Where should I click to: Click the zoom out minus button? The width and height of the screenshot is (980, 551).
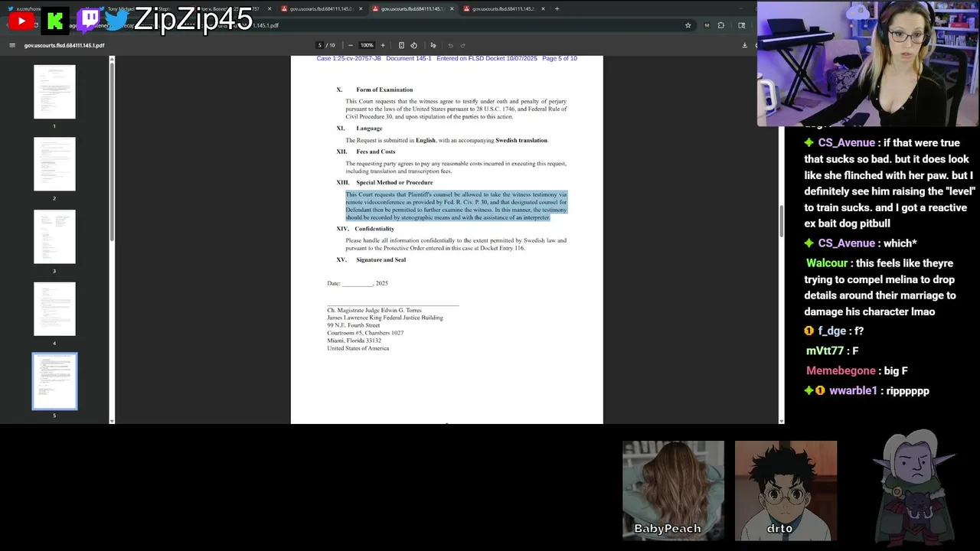[x=351, y=45]
